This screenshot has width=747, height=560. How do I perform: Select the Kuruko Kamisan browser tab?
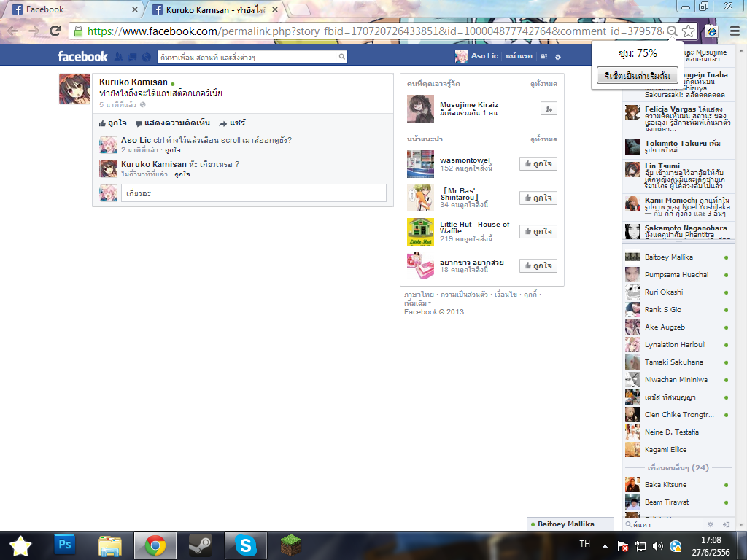(215, 9)
